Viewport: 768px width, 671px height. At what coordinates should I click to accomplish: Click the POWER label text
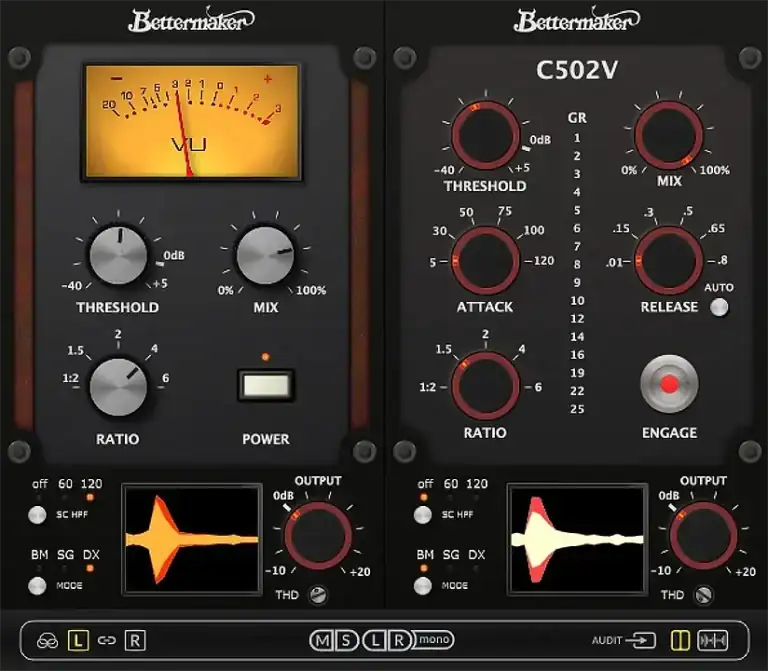pyautogui.click(x=265, y=439)
